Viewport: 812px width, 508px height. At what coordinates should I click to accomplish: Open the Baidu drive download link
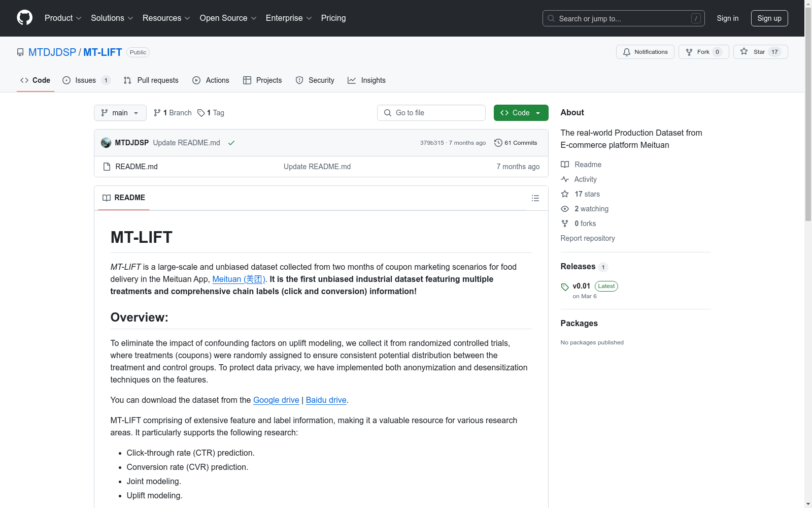326,400
